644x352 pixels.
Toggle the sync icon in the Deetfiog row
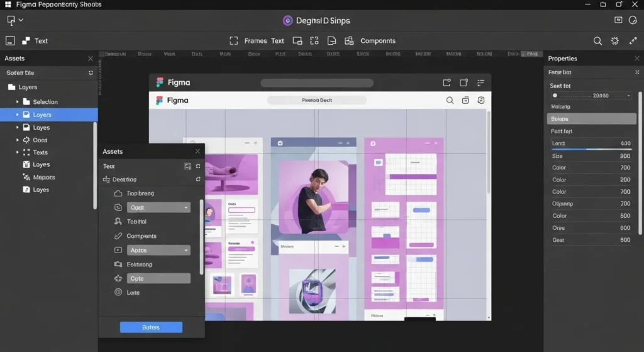(x=198, y=179)
